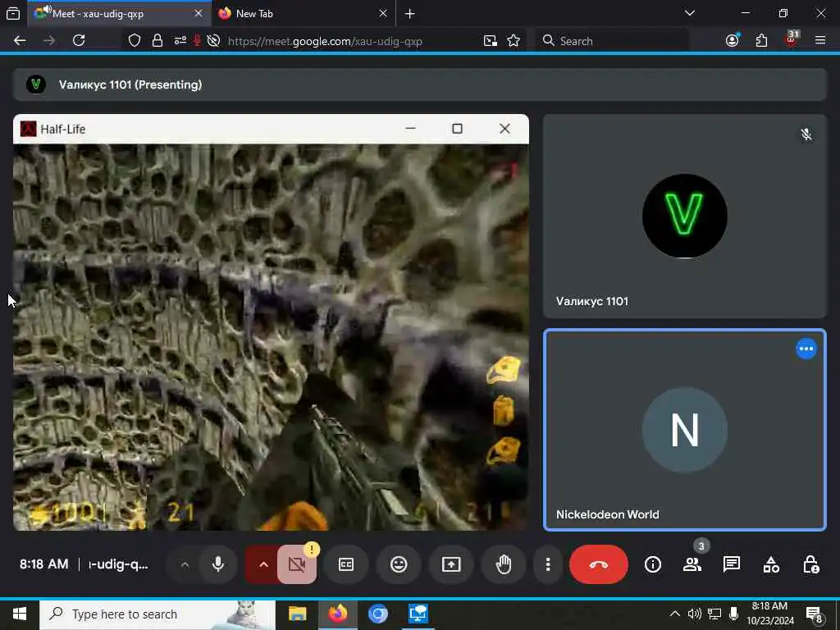The width and height of the screenshot is (840, 630).
Task: Click the green V avatar of Валикус 1101
Action: pos(685,216)
